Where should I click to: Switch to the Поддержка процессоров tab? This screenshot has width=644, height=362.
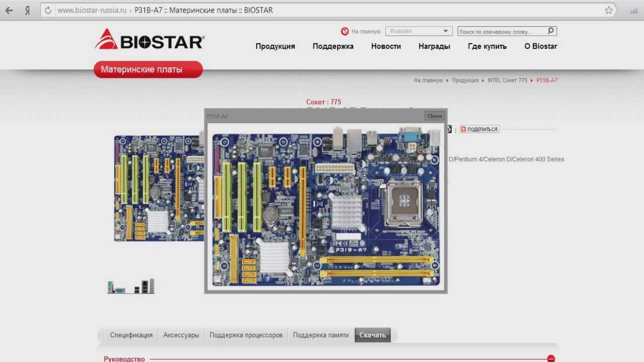[x=246, y=335]
